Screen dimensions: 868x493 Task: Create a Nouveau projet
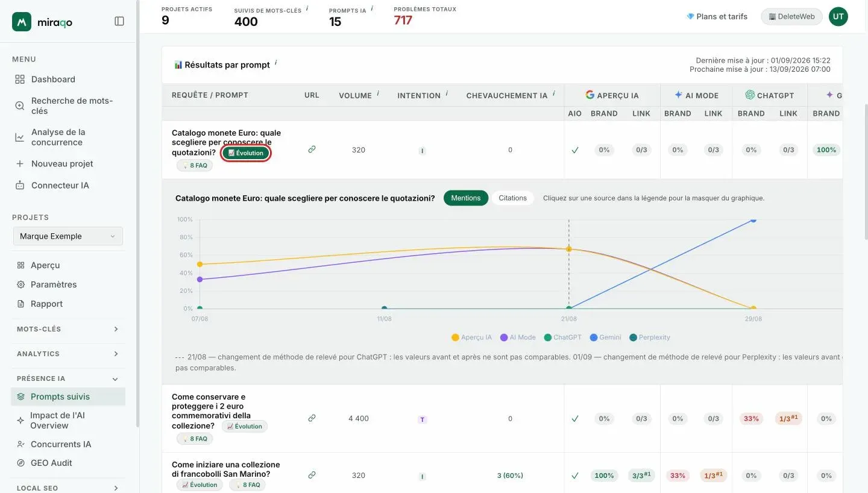[54, 163]
